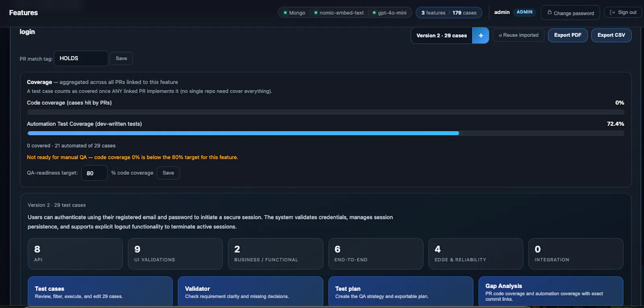Click the 0% code coverage value
This screenshot has width=644, height=308.
tap(619, 103)
